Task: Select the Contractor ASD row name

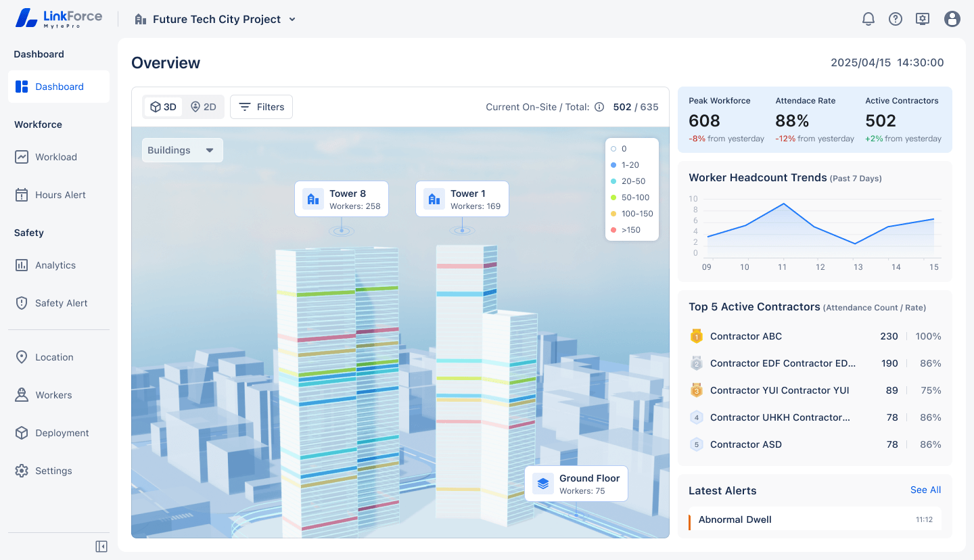Action: (746, 444)
